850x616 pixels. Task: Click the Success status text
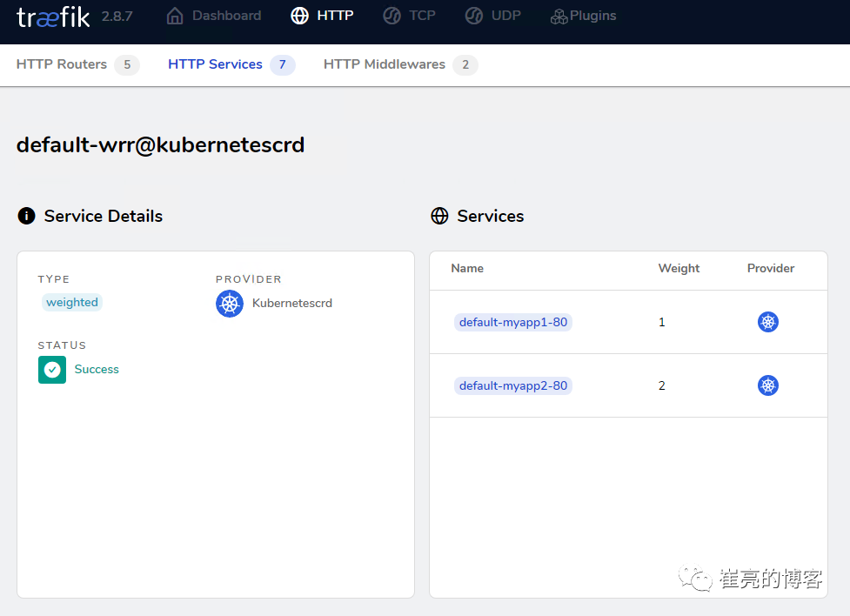(97, 369)
